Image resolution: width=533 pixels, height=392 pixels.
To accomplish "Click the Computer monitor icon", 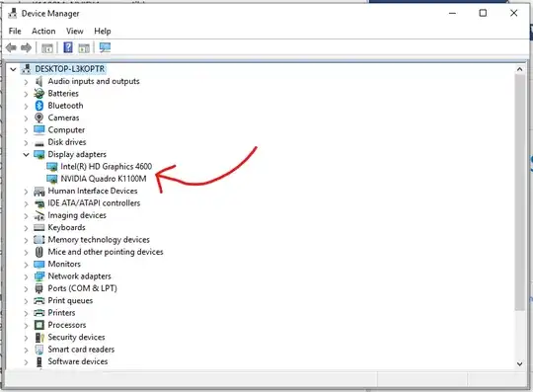I will click(x=39, y=130).
